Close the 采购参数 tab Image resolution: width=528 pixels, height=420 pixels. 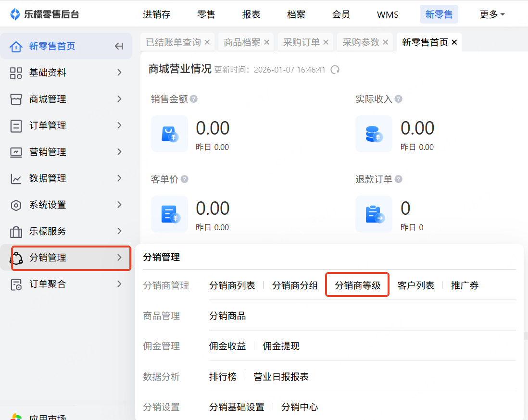point(386,42)
